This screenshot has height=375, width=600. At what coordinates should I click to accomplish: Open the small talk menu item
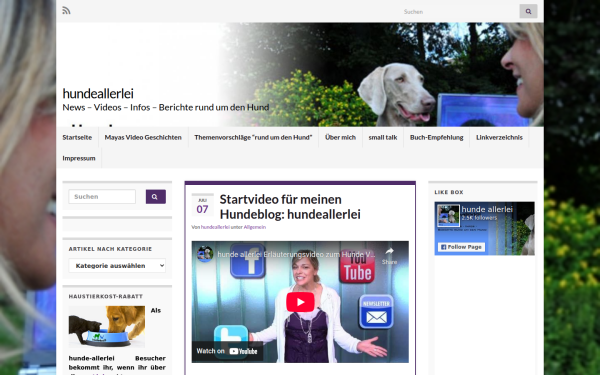click(383, 137)
